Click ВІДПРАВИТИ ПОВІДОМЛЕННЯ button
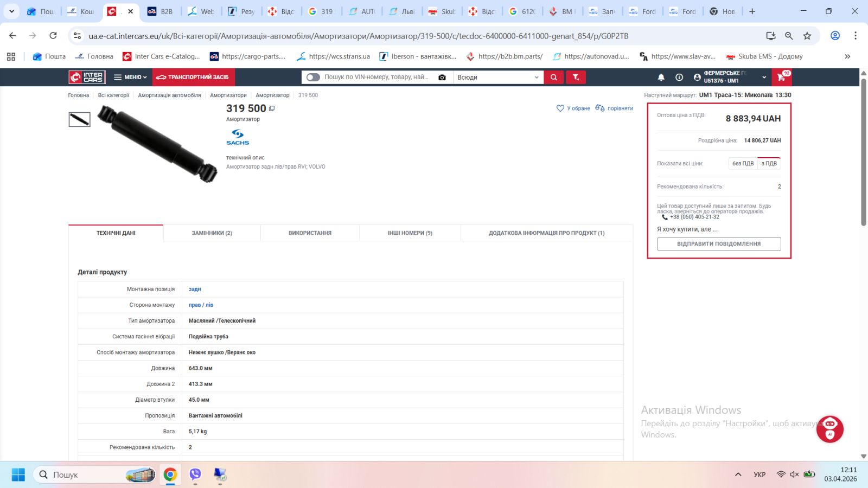Screen dimensions: 868x488 pos(719,244)
